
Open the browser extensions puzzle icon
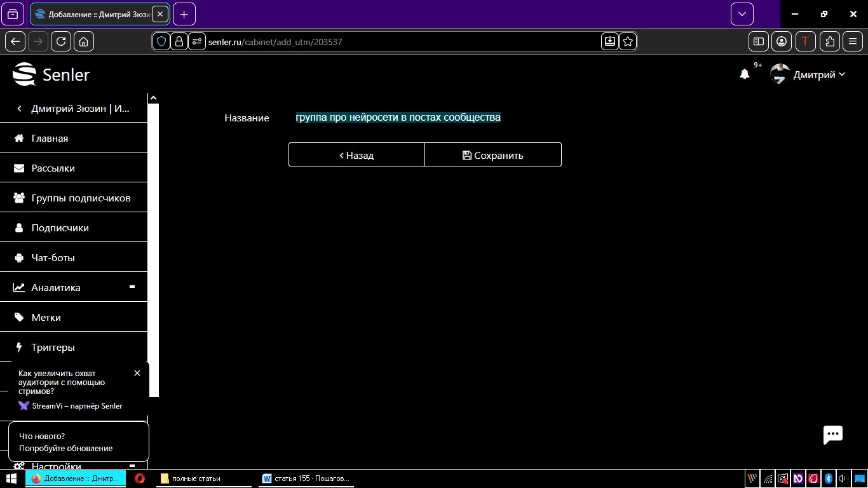(x=830, y=41)
